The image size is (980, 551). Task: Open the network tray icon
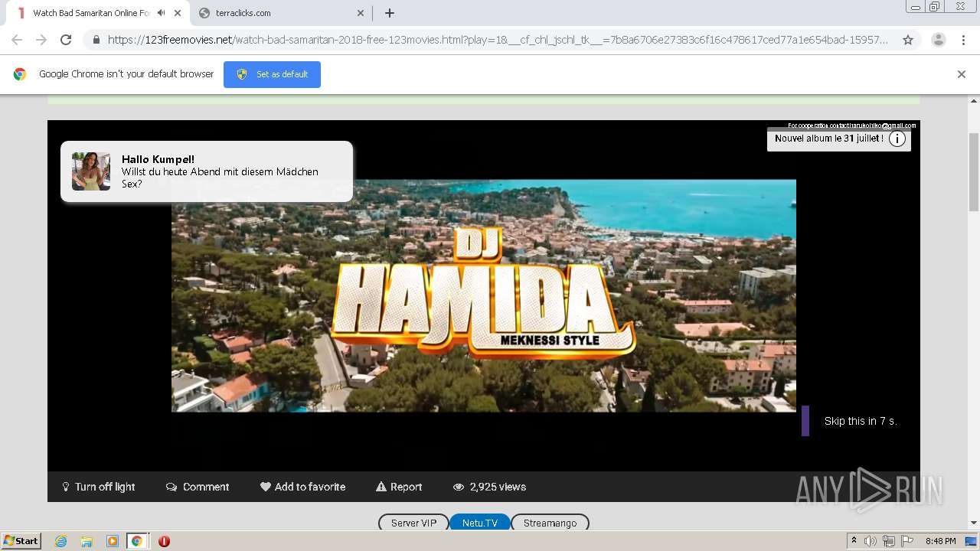(888, 541)
